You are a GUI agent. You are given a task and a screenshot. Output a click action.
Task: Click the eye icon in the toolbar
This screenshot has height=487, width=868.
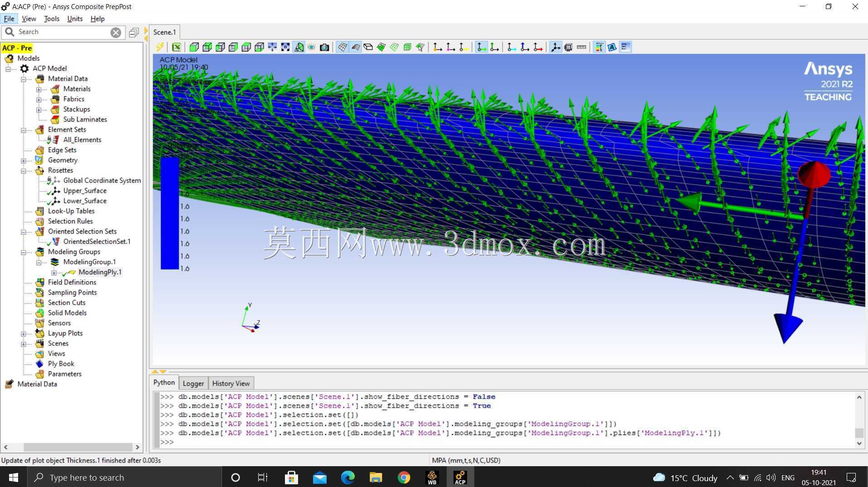coord(312,47)
